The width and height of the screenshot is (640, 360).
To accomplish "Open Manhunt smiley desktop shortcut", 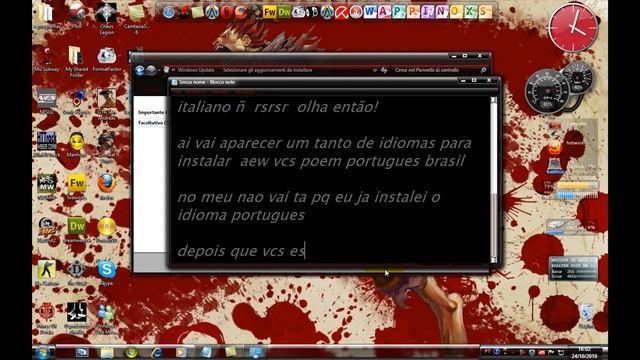I will (x=76, y=145).
